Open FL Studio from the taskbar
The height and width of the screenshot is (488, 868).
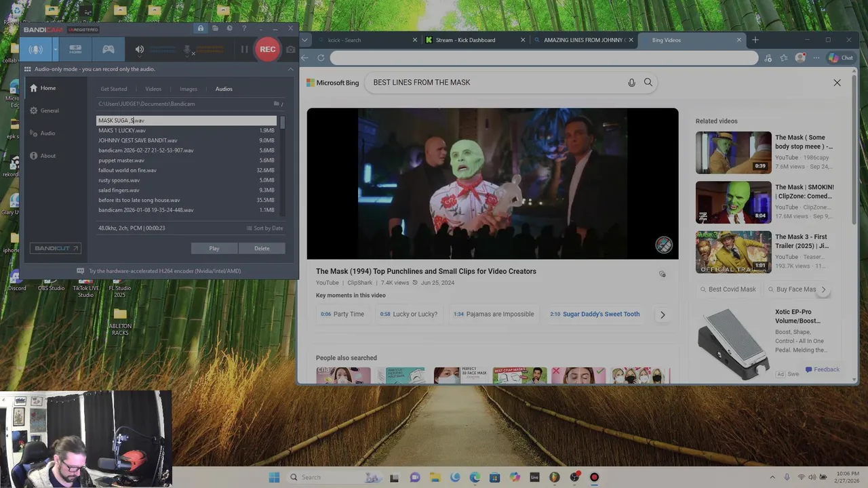(x=555, y=477)
